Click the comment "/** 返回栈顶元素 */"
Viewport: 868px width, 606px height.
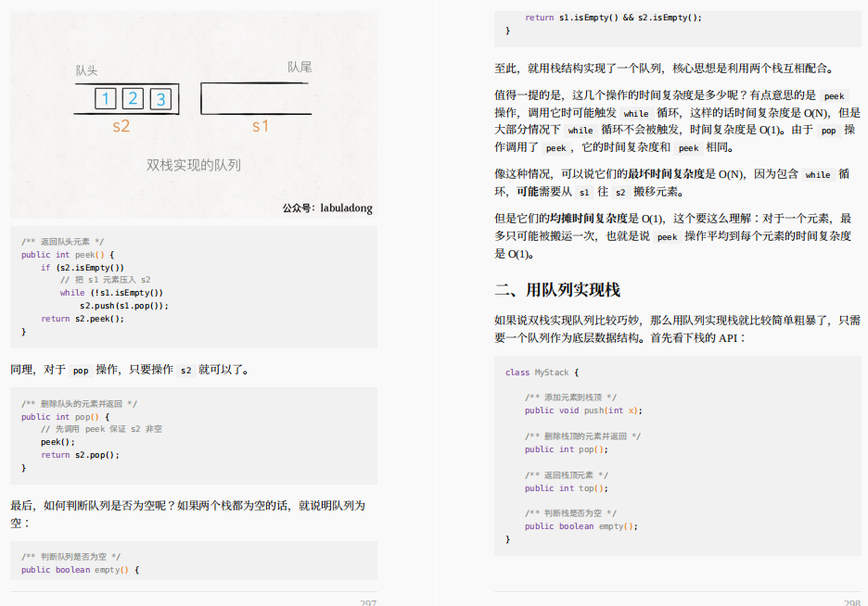(567, 475)
